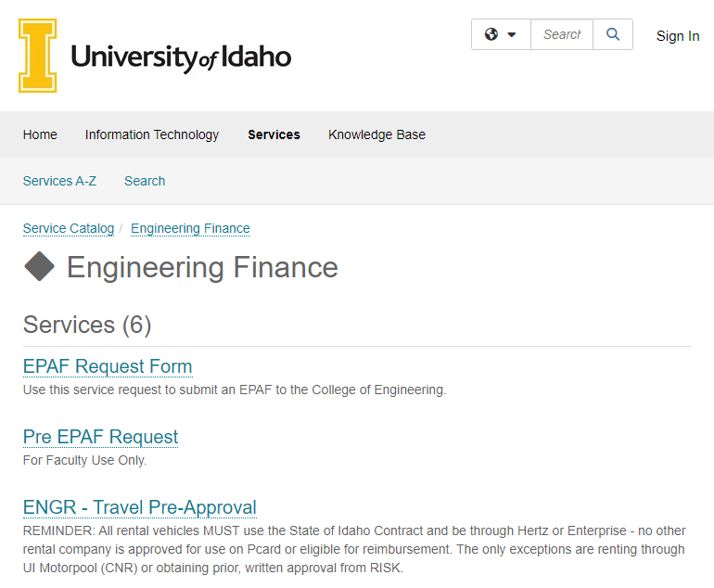
Task: Click the large Engineering Finance page heading
Action: (202, 267)
